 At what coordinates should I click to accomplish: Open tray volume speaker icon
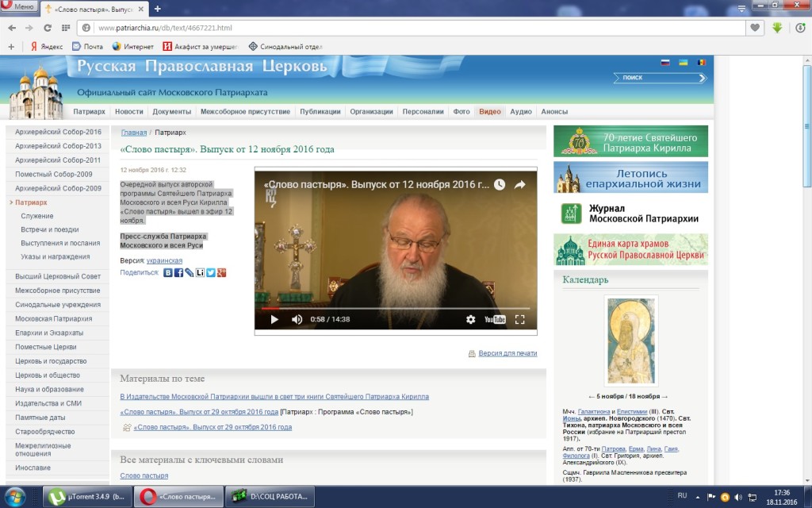[738, 497]
